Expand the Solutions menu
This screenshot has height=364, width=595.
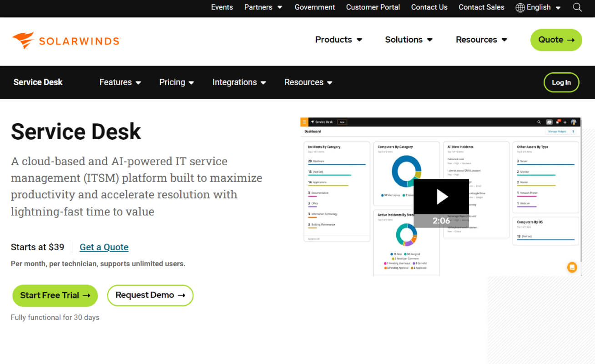tap(409, 40)
